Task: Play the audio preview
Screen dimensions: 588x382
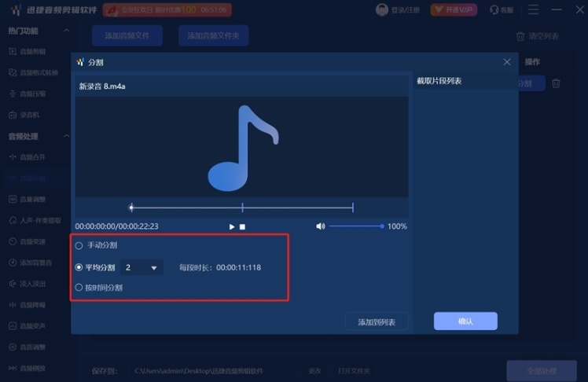Action: pos(232,227)
